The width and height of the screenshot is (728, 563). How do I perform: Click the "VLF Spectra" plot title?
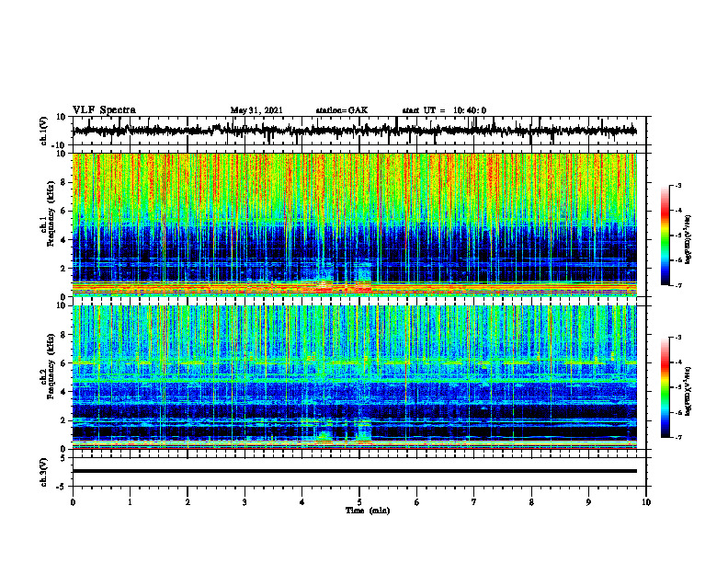coord(104,110)
